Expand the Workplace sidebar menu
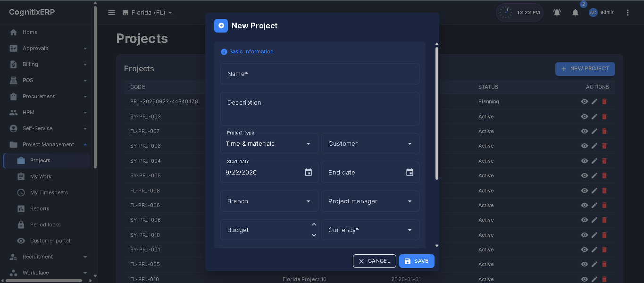Image resolution: width=644 pixels, height=283 pixels. (x=47, y=273)
